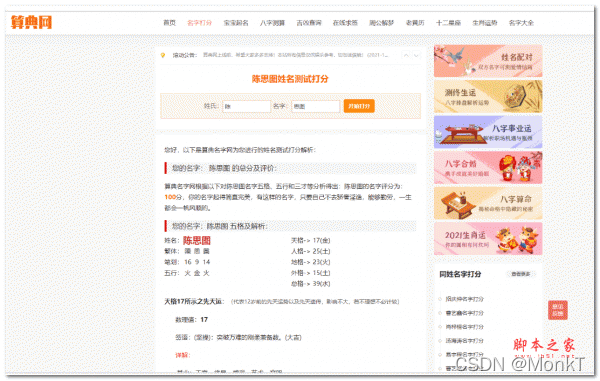Click the lightbulb icon beside 滚动公告

[163, 55]
